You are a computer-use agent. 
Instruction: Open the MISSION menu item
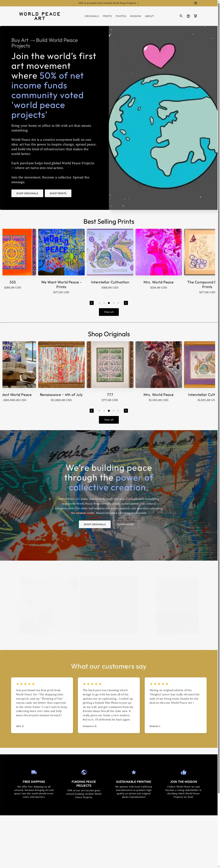pyautogui.click(x=136, y=16)
